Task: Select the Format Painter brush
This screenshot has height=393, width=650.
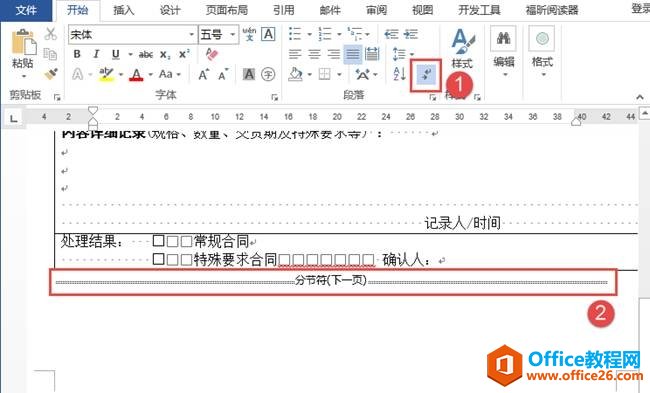Action: coord(51,74)
